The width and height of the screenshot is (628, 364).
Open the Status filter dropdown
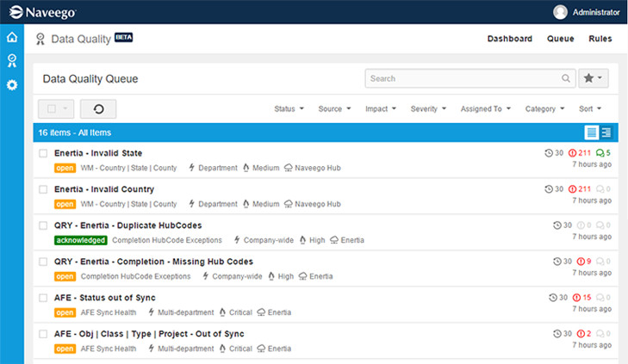tap(289, 108)
